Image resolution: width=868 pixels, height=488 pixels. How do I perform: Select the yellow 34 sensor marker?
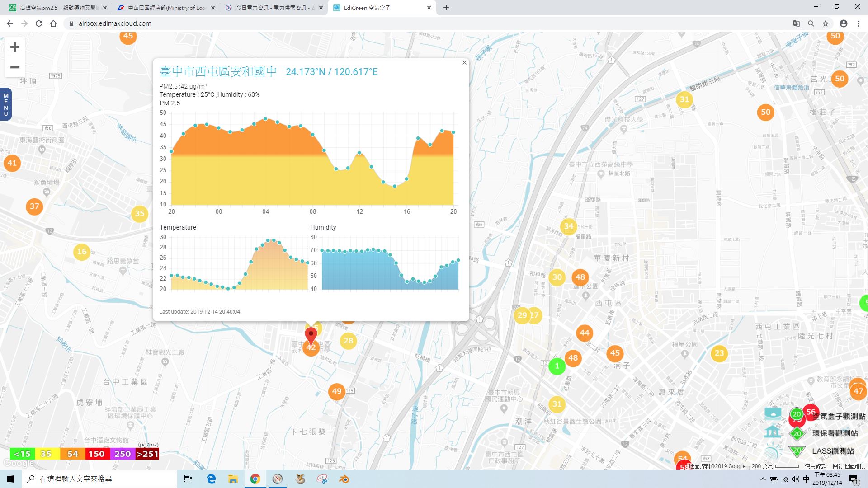[x=569, y=226]
